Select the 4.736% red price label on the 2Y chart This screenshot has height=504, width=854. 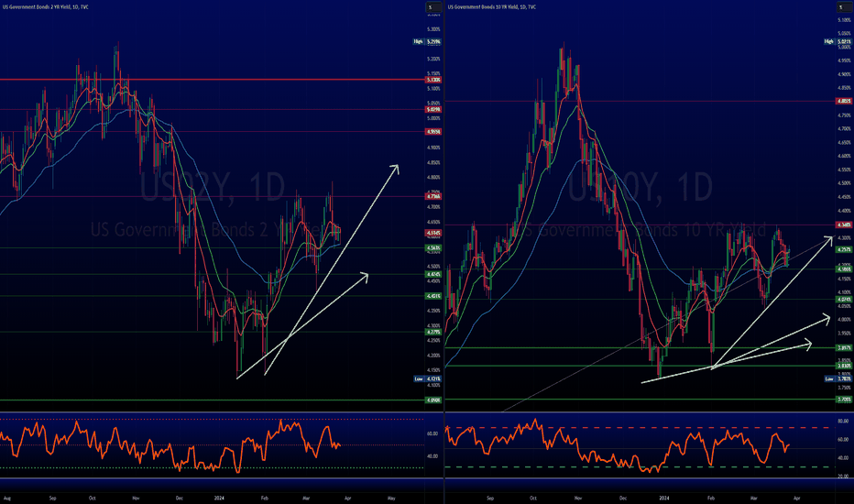433,196
